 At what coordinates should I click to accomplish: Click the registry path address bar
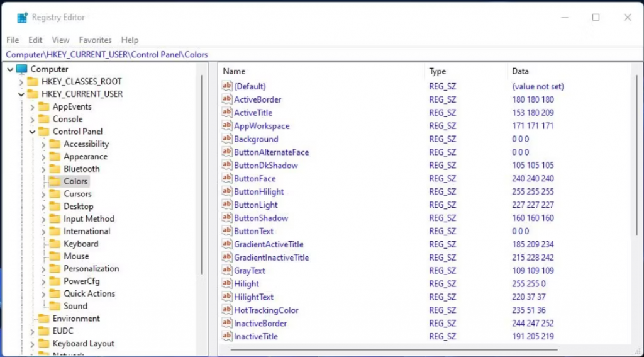pyautogui.click(x=322, y=54)
